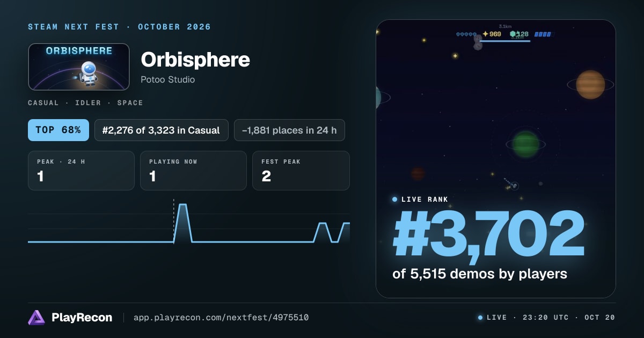The height and width of the screenshot is (338, 644).
Task: Click the 23:20 UTC timestamp
Action: click(x=545, y=318)
